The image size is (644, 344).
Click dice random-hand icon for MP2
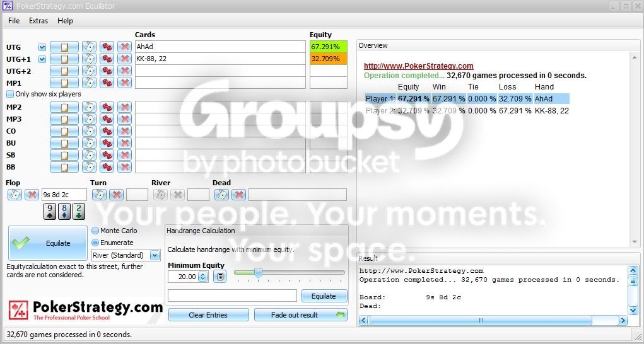[107, 108]
